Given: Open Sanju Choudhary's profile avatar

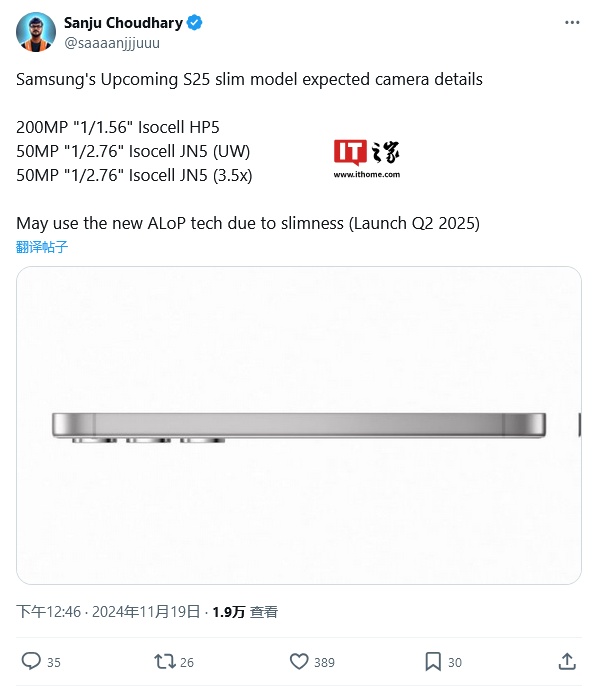Looking at the screenshot, I should (x=36, y=32).
